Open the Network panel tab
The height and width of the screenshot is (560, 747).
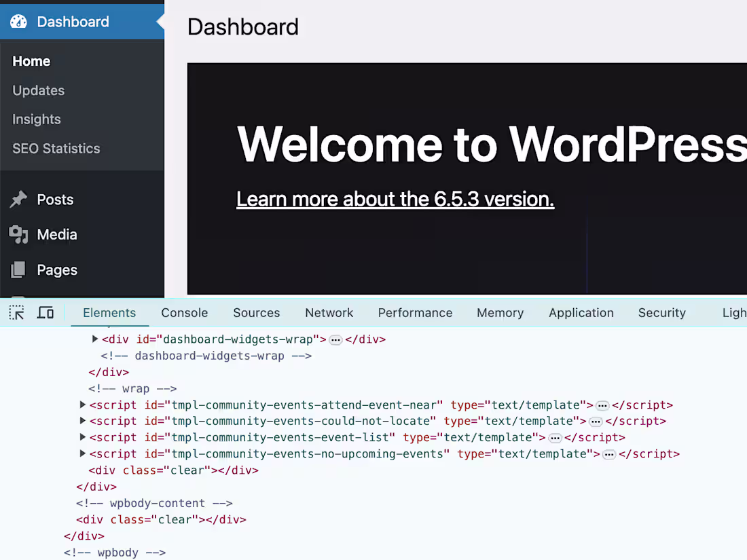click(329, 313)
